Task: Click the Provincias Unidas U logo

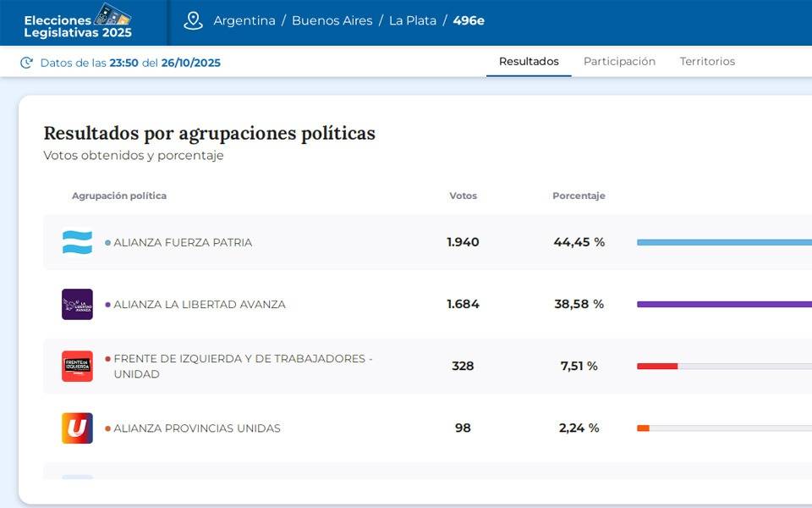Action: point(77,428)
